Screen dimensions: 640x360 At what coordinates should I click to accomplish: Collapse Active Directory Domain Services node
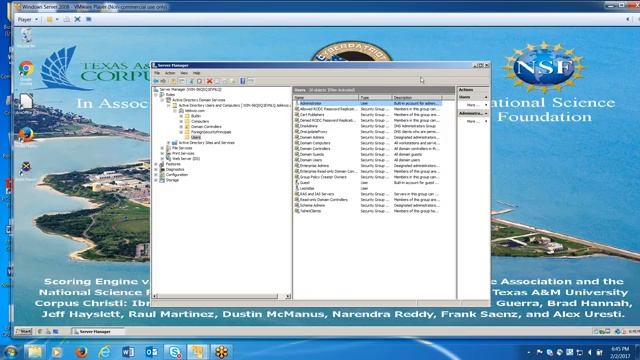(x=162, y=100)
